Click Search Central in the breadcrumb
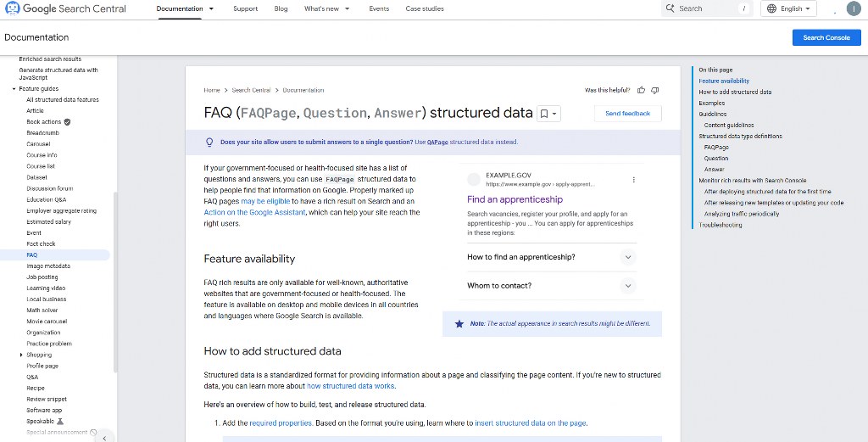 coord(251,90)
